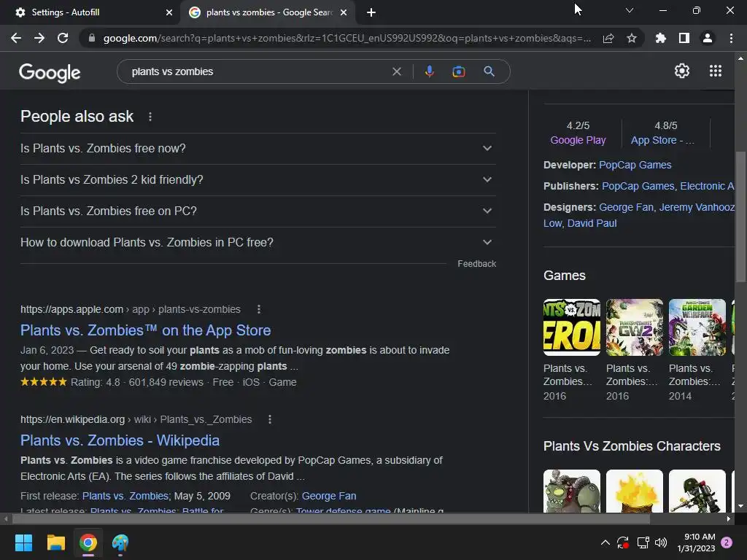
Task: Click inside the Google search field
Action: [x=258, y=71]
